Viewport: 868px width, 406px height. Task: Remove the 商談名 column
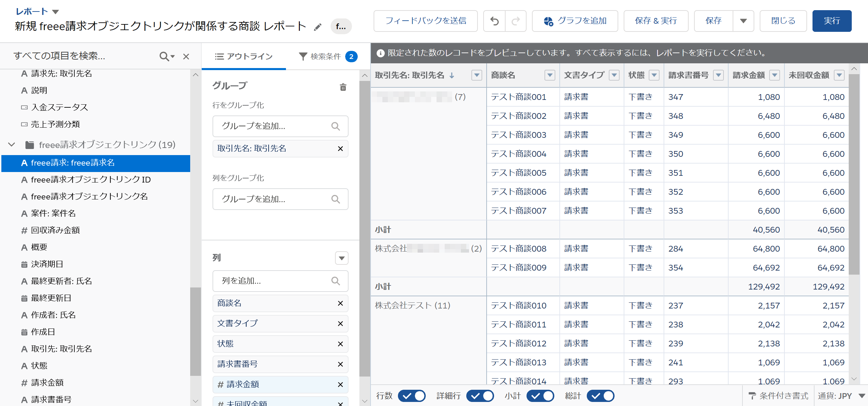click(340, 303)
